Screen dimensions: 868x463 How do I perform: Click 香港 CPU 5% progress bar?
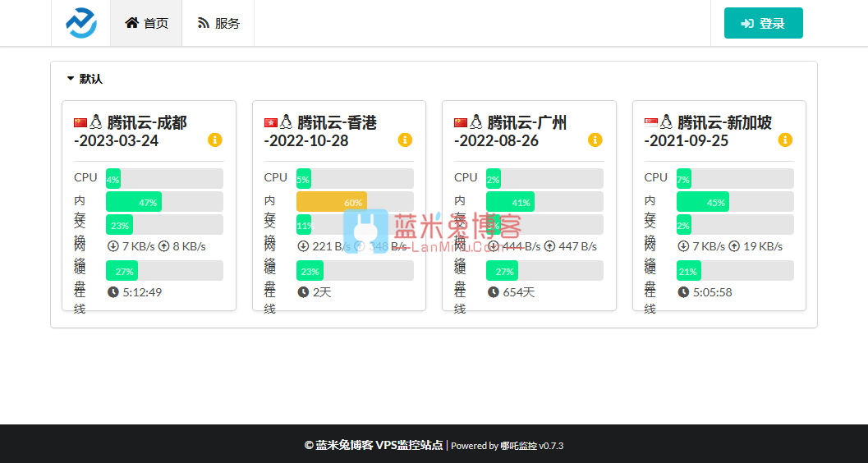tap(355, 179)
